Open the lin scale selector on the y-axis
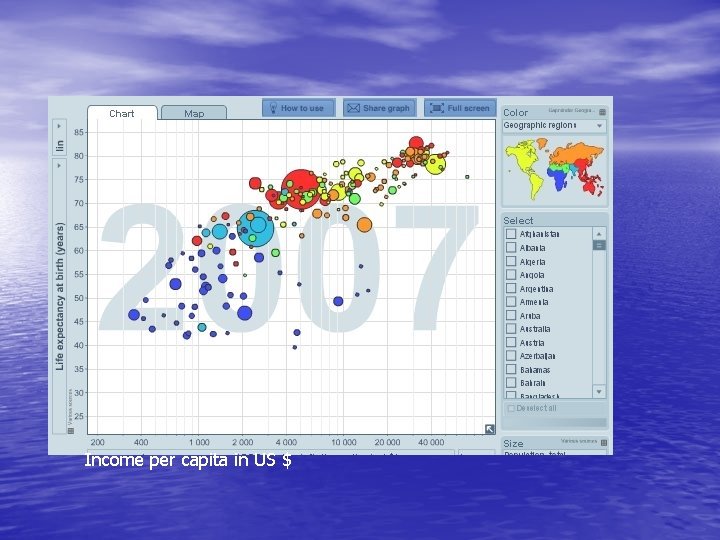This screenshot has width=720, height=540. pyautogui.click(x=59, y=138)
